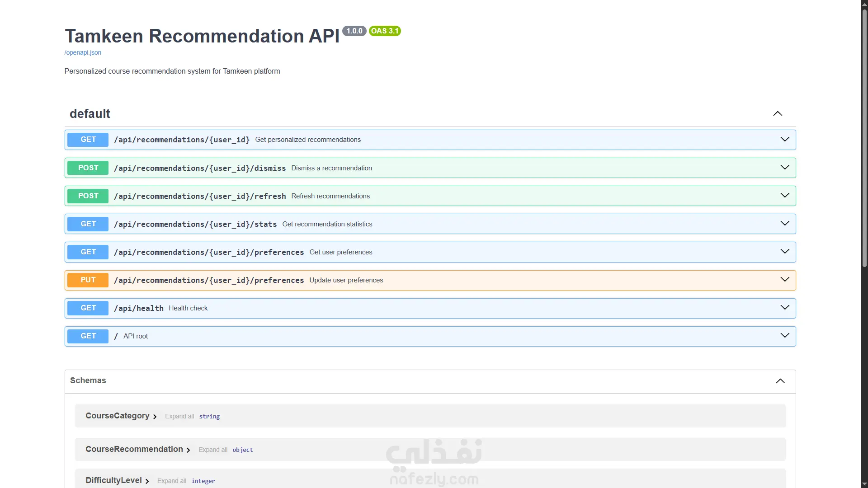This screenshot has height=488, width=868.
Task: Click chevron on dismiss recommendation row
Action: coord(784,168)
